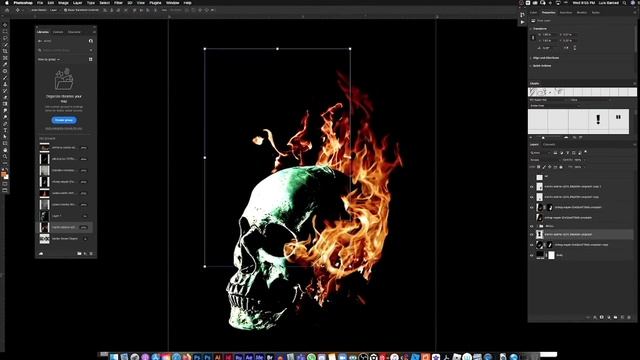Flip vertically in the Transform section
The image size is (640, 360).
pos(575,49)
